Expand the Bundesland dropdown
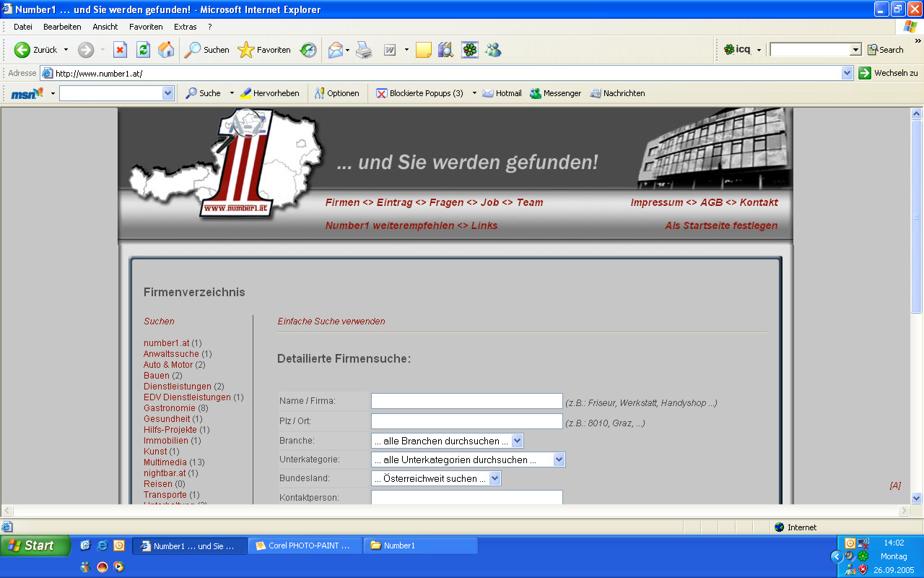 click(494, 478)
